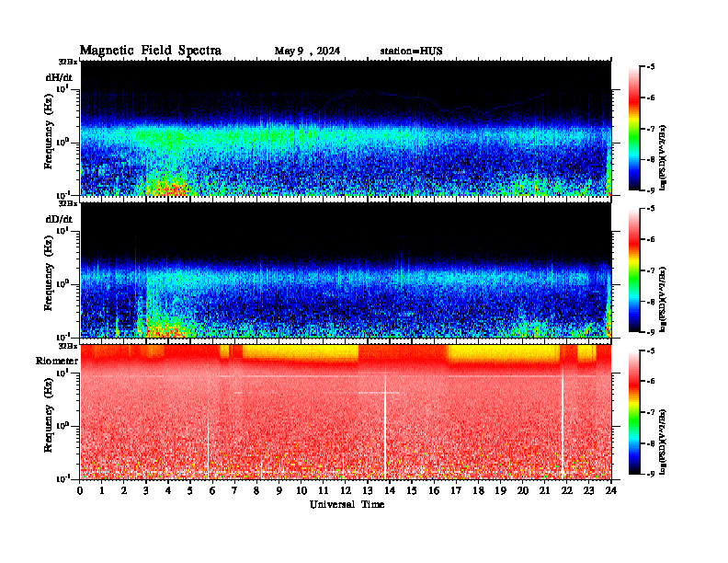Click the hour 22 tick label
This screenshot has width=728, height=563.
click(x=566, y=490)
